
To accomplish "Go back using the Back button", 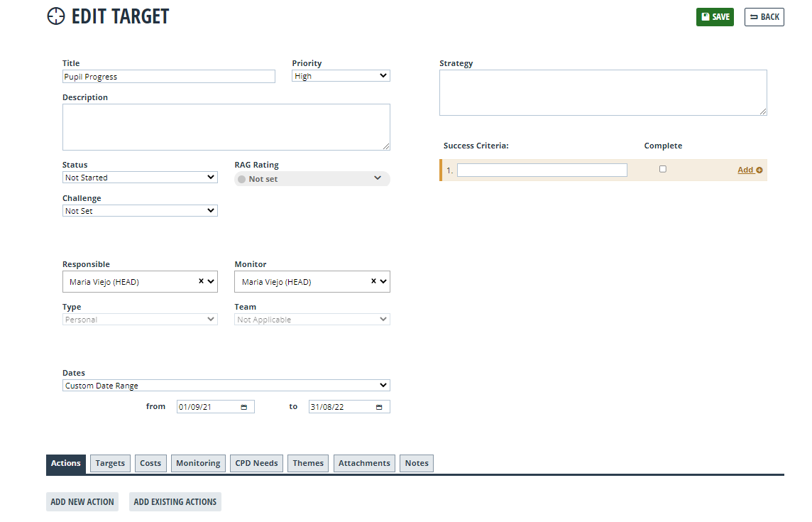I will [x=764, y=17].
